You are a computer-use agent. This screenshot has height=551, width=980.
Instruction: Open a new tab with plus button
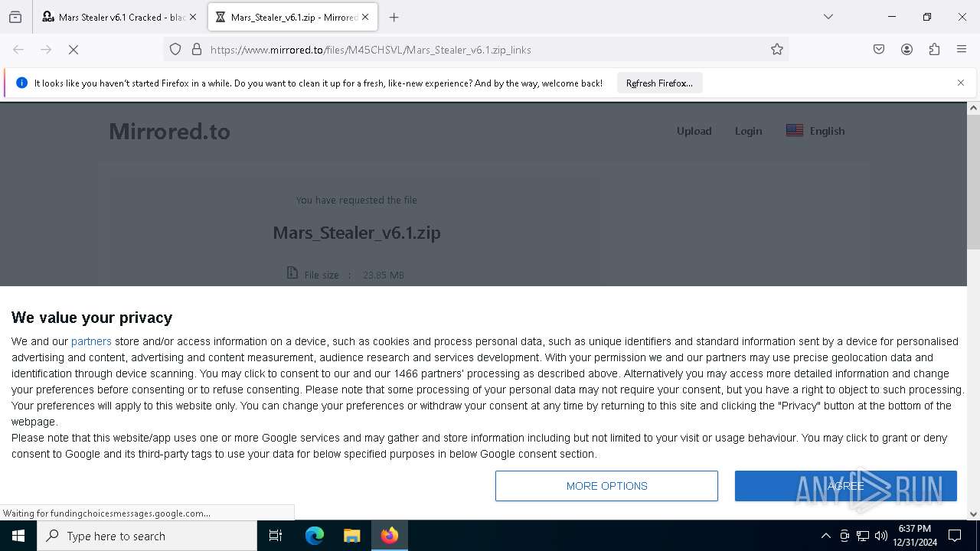pos(394,17)
